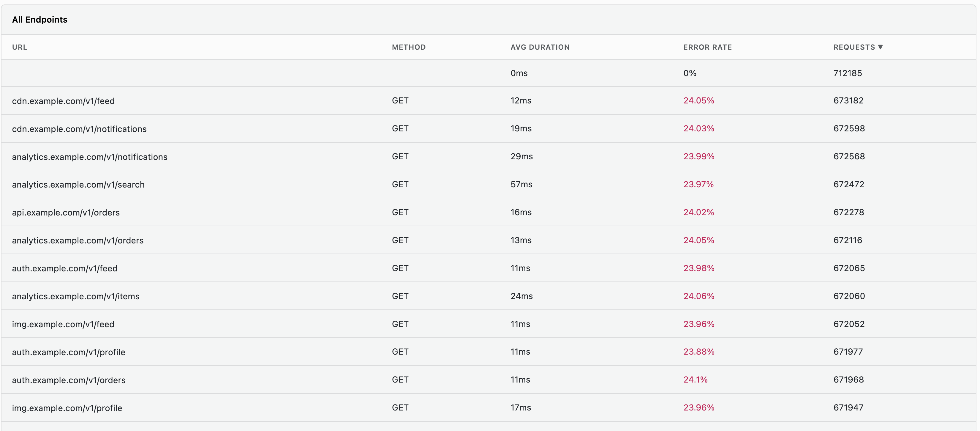The width and height of the screenshot is (980, 431).
Task: Click the 17ms average duration value
Action: coord(521,408)
